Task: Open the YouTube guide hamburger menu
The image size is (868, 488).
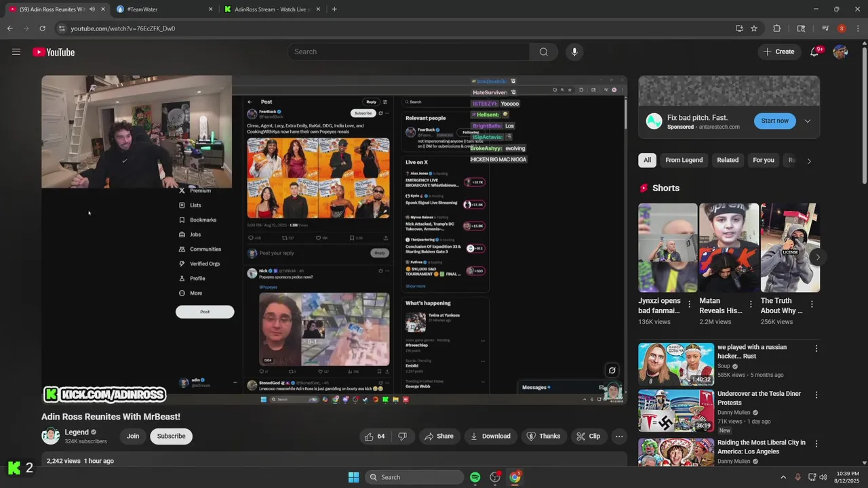Action: tap(16, 52)
